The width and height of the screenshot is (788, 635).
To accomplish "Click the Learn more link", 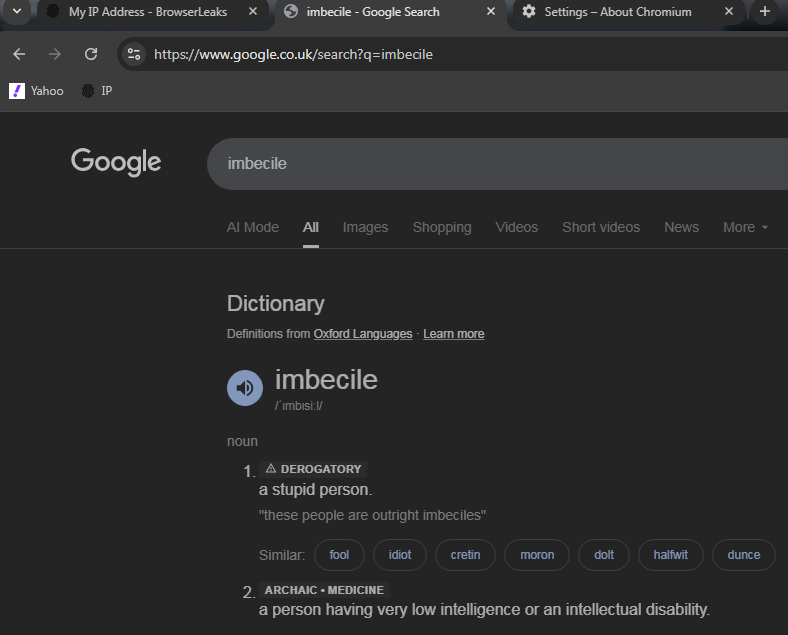I will click(454, 334).
